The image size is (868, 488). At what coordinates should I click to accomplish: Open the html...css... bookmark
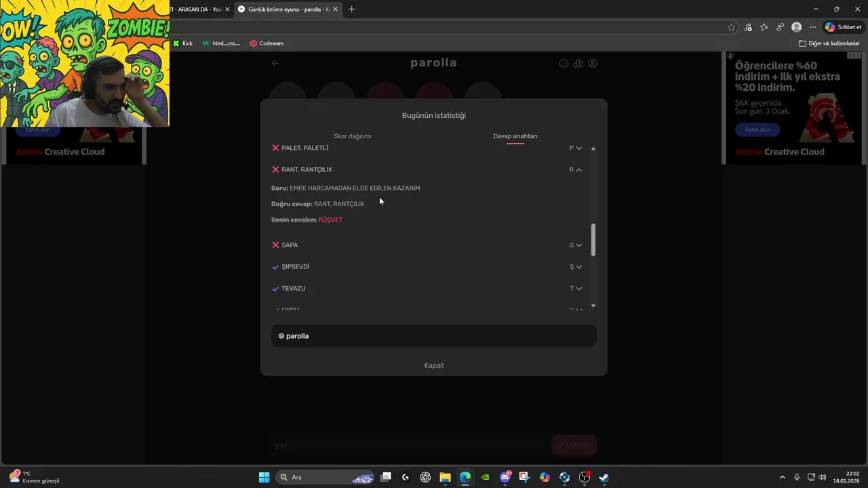coord(221,43)
